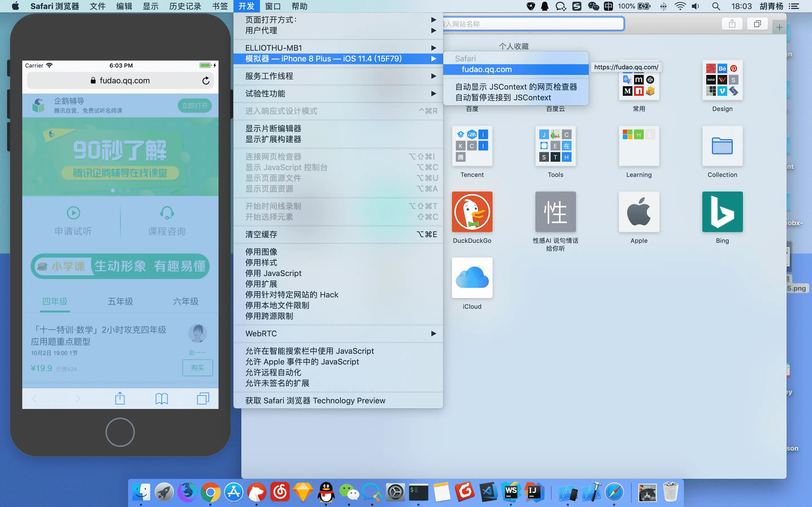Open the Bing favorite icon
This screenshot has height=507, width=812.
(x=722, y=212)
